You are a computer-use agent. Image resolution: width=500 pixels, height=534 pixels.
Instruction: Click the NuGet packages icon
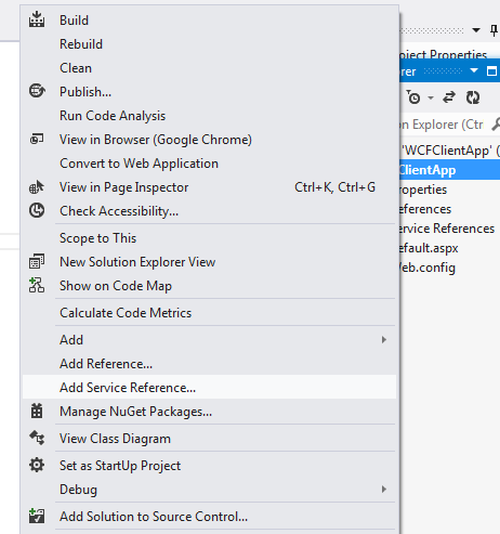[36, 411]
